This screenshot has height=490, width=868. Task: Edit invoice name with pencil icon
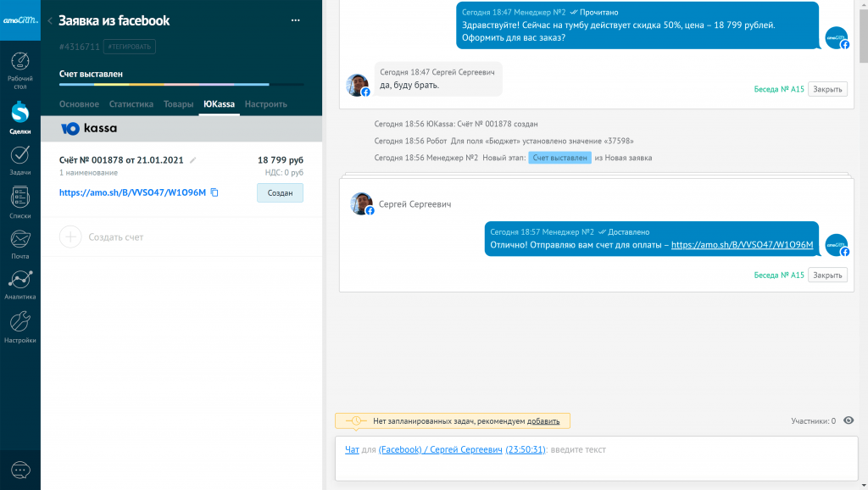point(192,159)
